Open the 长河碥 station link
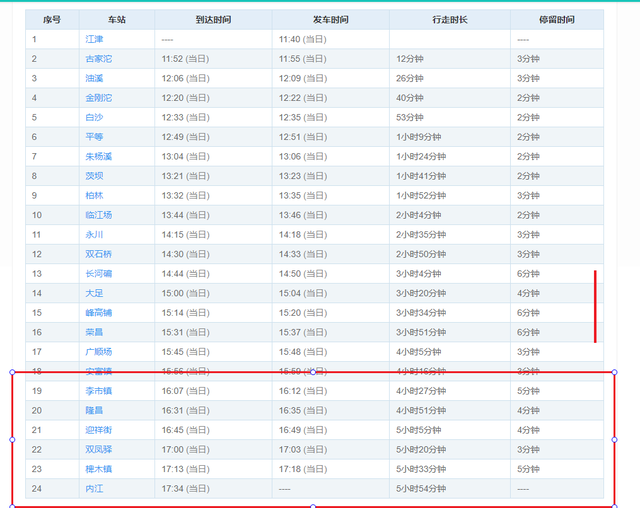 coord(98,274)
